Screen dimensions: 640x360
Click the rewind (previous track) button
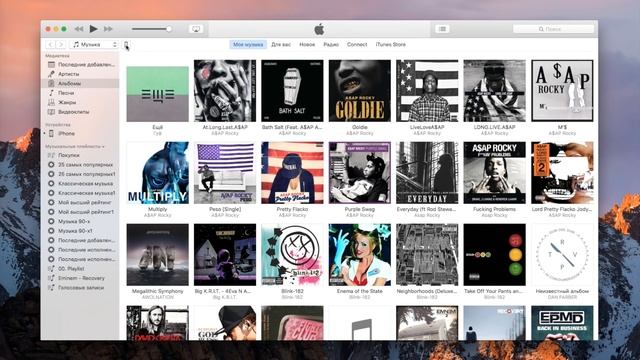[x=79, y=29]
